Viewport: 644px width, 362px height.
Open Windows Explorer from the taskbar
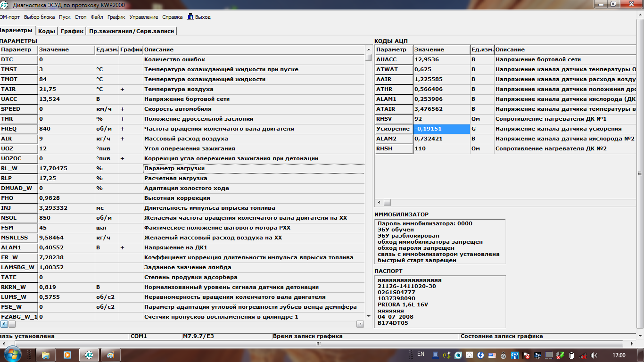click(46, 355)
